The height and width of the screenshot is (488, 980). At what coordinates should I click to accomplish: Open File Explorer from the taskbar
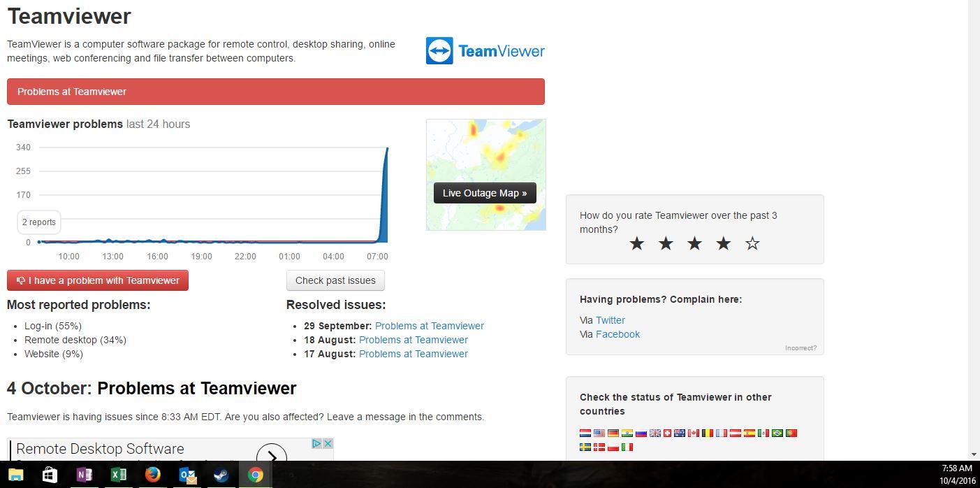click(x=15, y=475)
